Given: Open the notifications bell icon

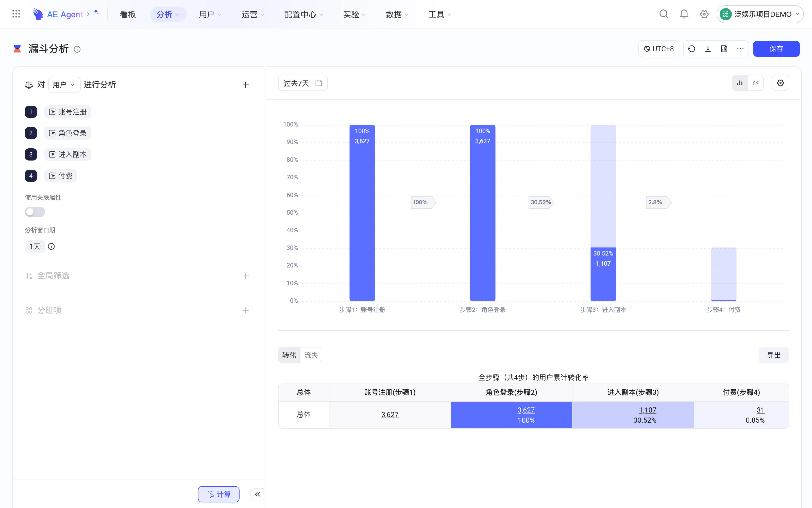Looking at the screenshot, I should [684, 14].
